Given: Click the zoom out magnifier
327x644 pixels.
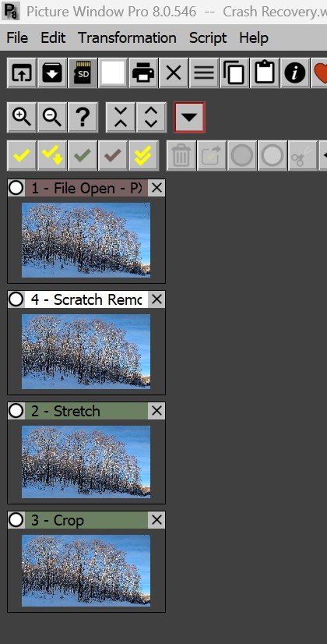Looking at the screenshot, I should [52, 117].
